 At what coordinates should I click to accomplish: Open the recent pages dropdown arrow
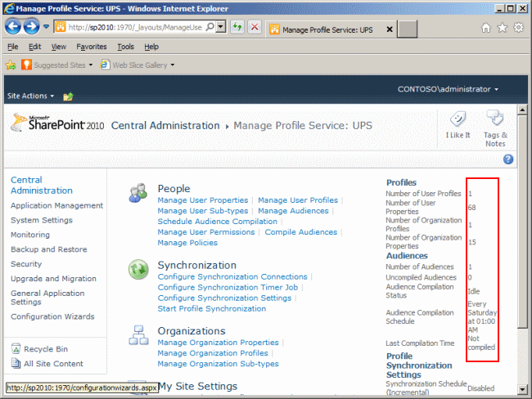[x=47, y=26]
